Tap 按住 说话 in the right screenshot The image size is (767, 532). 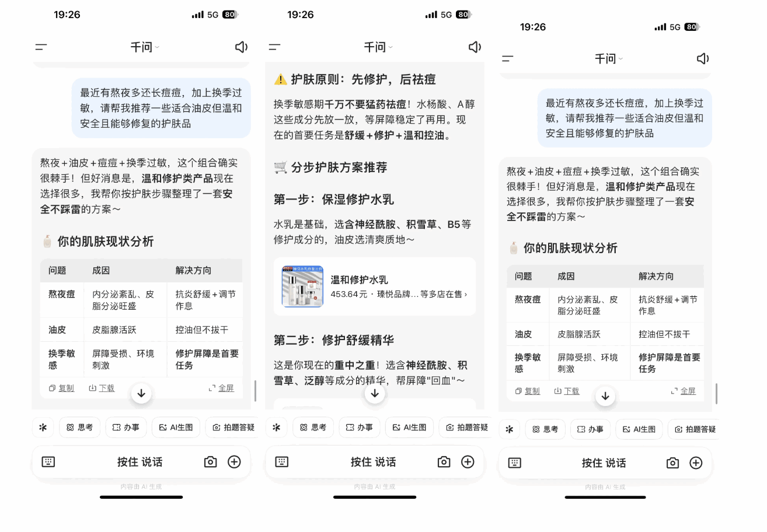[604, 463]
